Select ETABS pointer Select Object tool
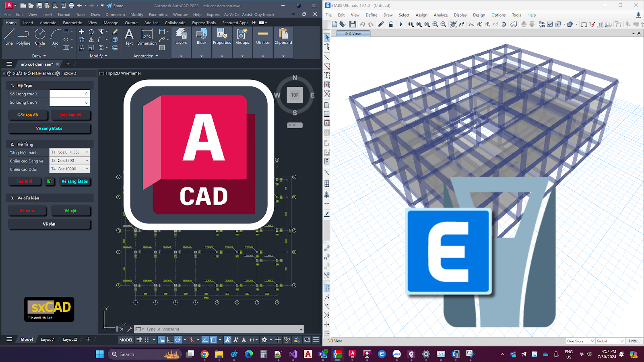This screenshot has width=644, height=362. [x=327, y=37]
